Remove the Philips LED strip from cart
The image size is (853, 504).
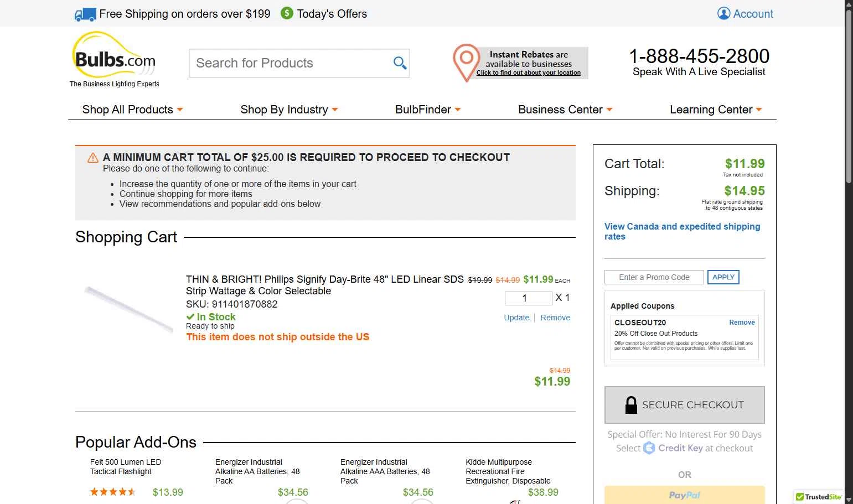pyautogui.click(x=555, y=318)
